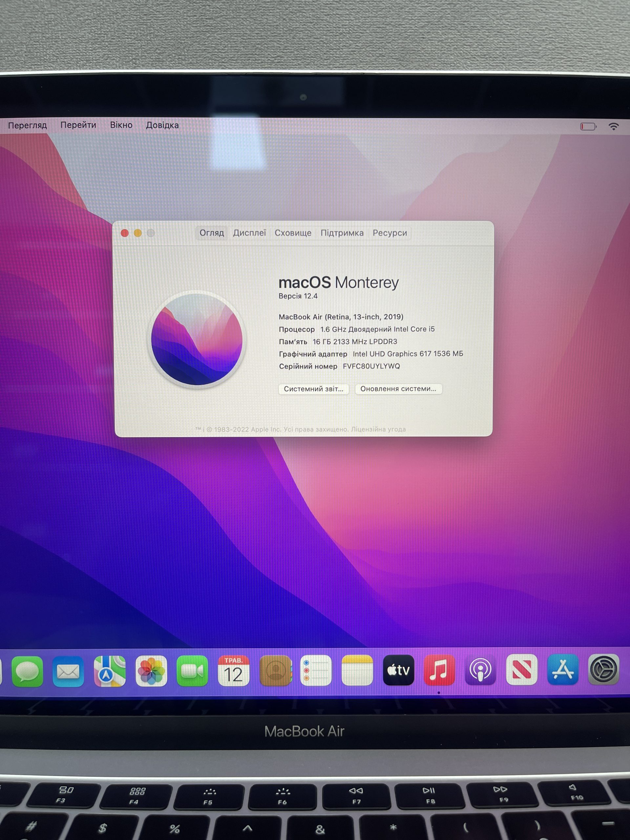Open the Wi-Fi menu bar icon
The image size is (630, 840).
614,126
